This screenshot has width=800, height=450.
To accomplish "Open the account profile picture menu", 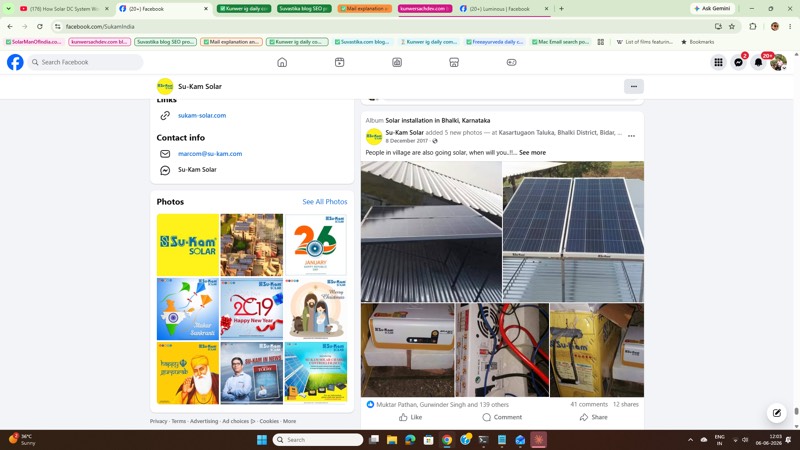I will pos(778,62).
